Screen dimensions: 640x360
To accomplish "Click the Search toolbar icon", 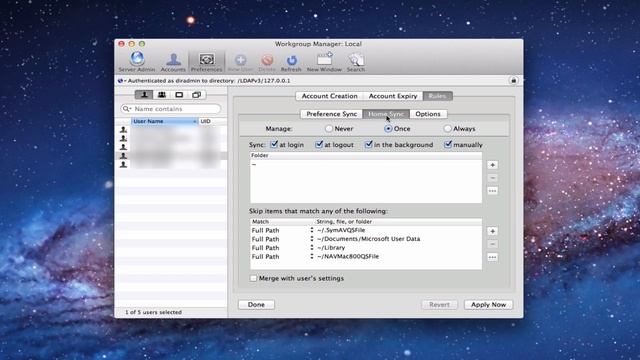I will point(356,62).
